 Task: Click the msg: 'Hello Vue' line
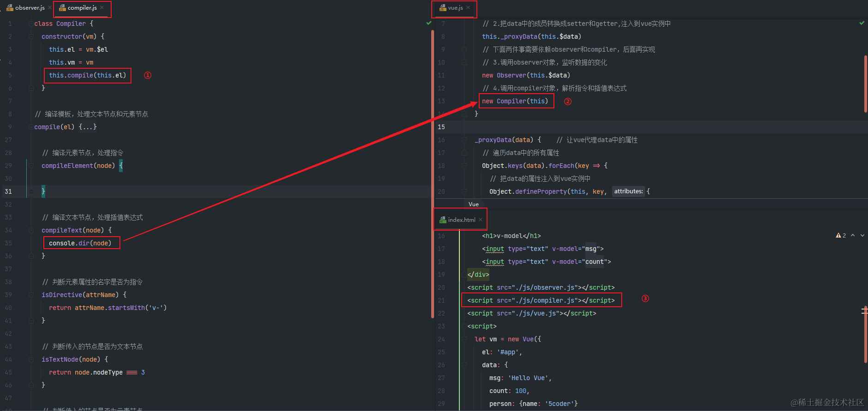pos(521,378)
